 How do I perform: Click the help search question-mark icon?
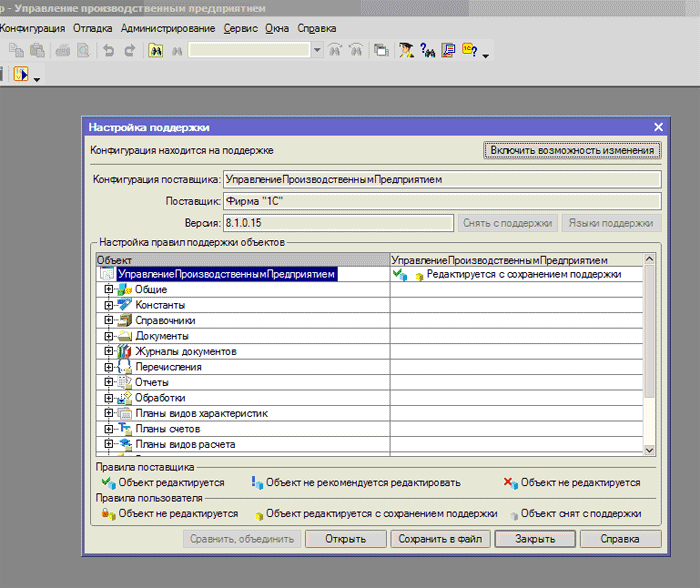pyautogui.click(x=427, y=50)
